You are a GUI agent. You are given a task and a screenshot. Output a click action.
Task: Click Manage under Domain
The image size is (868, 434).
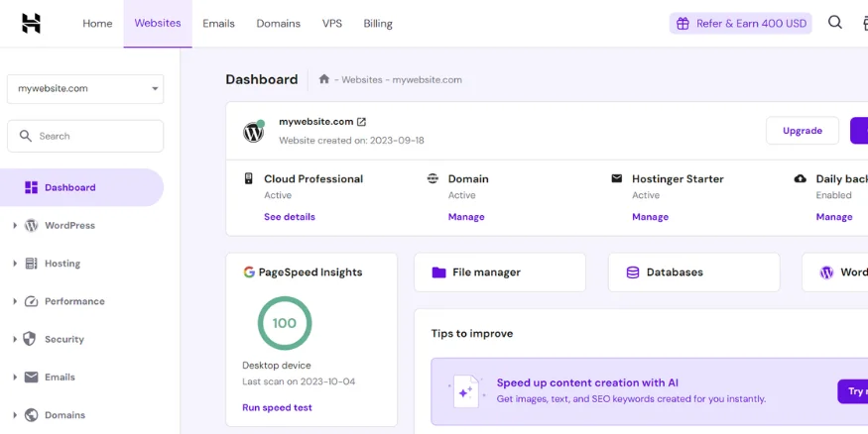(466, 217)
